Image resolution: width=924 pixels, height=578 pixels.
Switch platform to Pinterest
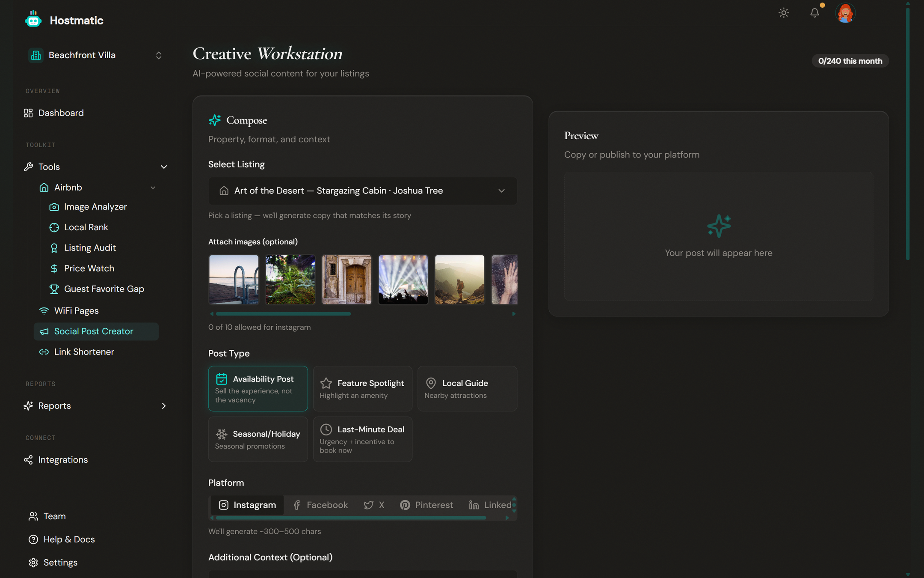click(426, 505)
